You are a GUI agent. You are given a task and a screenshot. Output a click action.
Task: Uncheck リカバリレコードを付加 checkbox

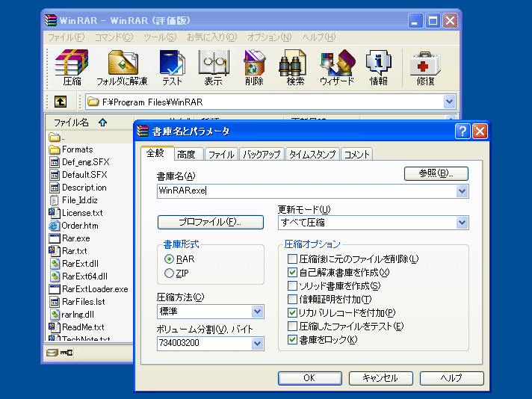click(x=292, y=312)
